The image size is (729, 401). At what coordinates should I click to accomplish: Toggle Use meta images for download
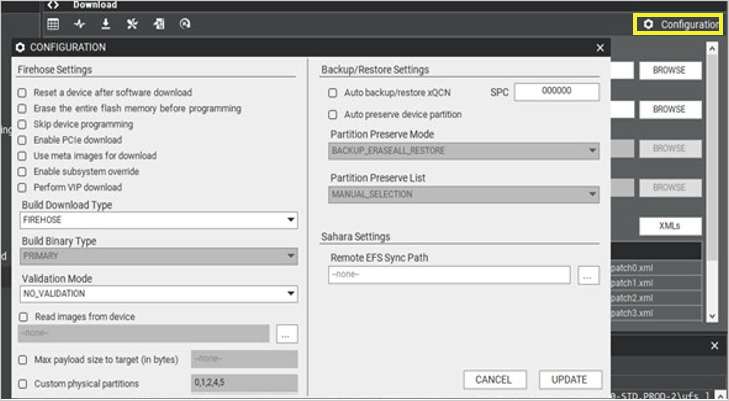click(x=22, y=156)
